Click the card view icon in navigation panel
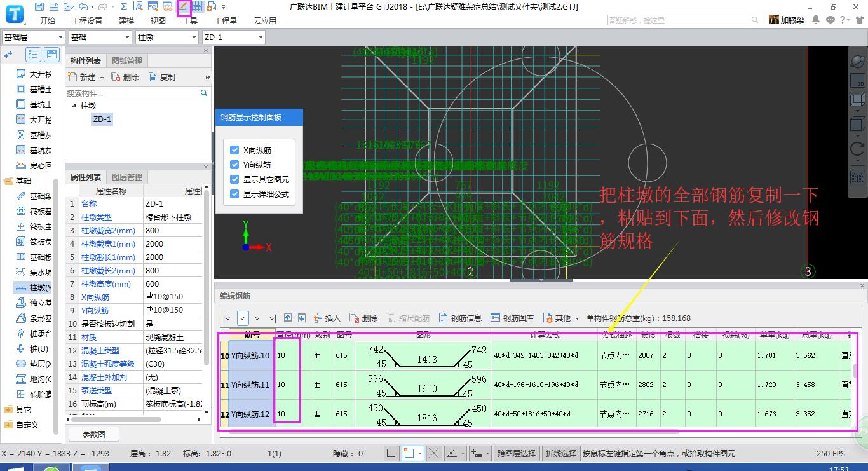 [51, 55]
